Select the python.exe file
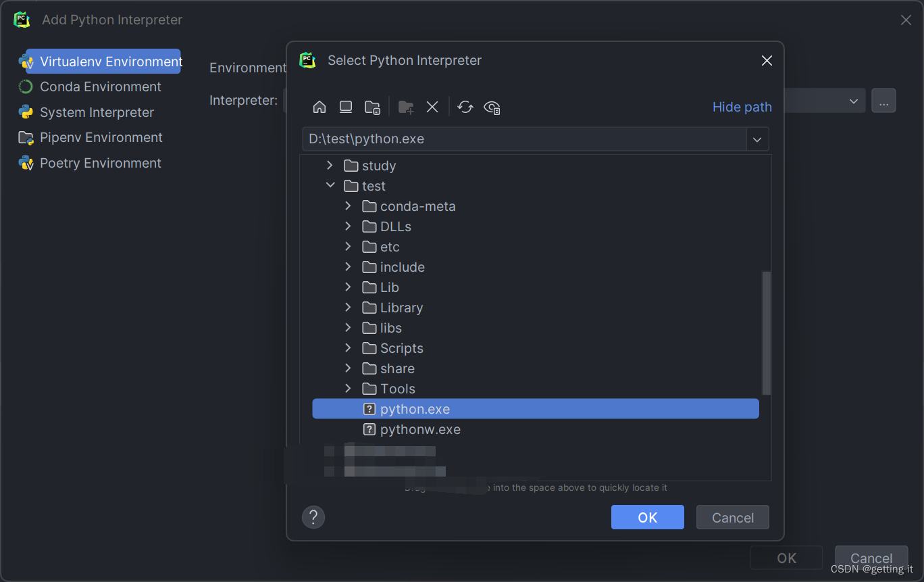 click(x=535, y=409)
